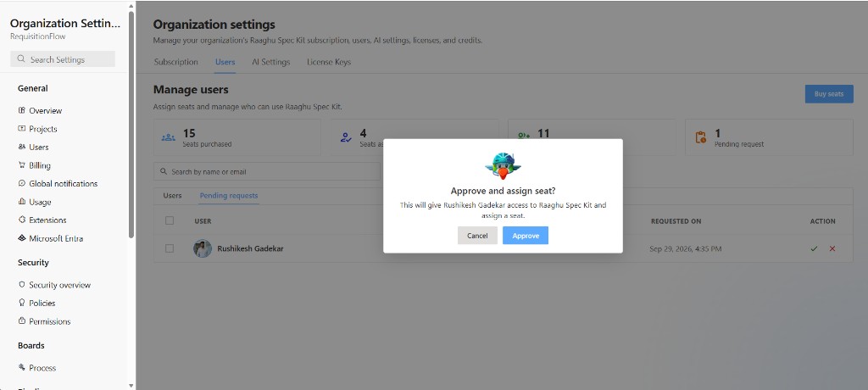Focus the Search Settings box in the sidebar

click(x=63, y=59)
